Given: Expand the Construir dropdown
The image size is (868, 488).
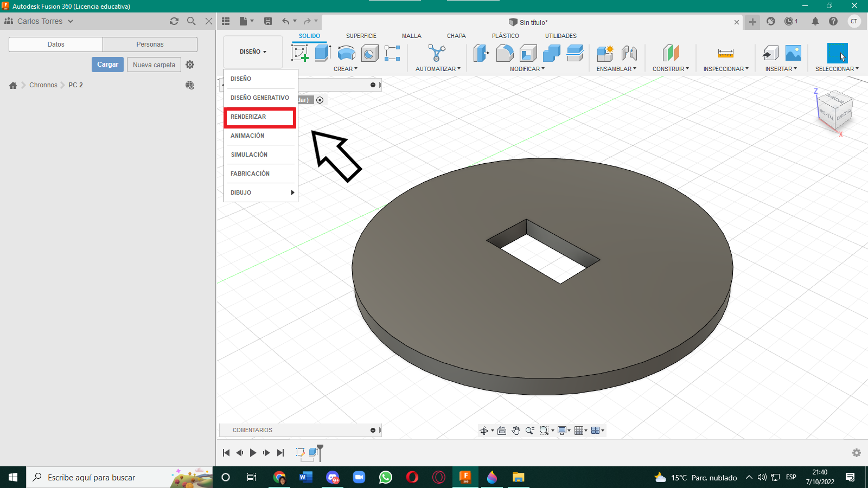Looking at the screenshot, I should 671,69.
